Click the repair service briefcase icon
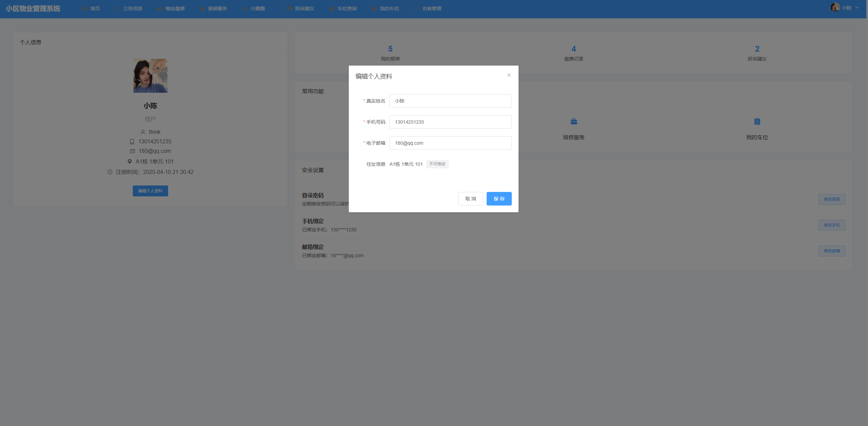Image resolution: width=868 pixels, height=426 pixels. [574, 121]
